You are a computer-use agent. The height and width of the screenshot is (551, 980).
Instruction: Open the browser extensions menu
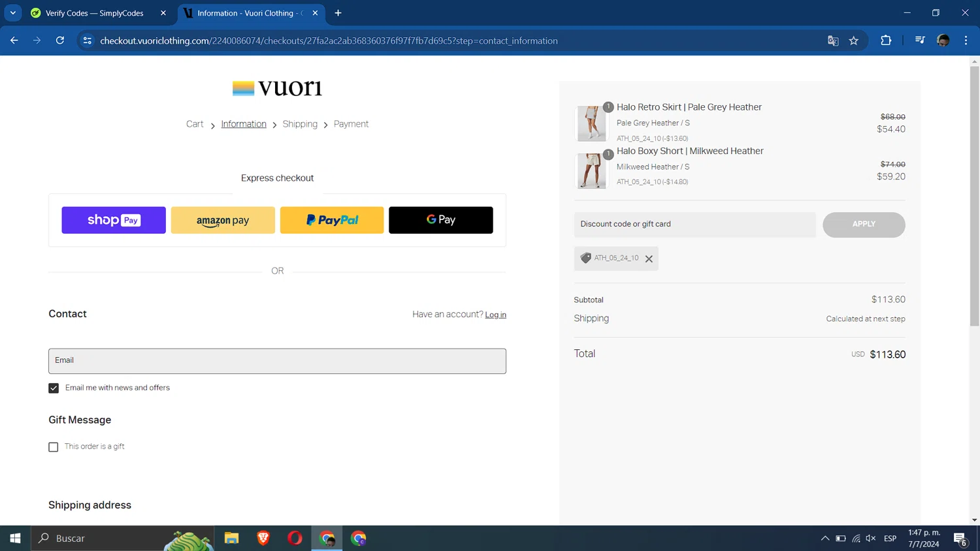click(x=886, y=40)
